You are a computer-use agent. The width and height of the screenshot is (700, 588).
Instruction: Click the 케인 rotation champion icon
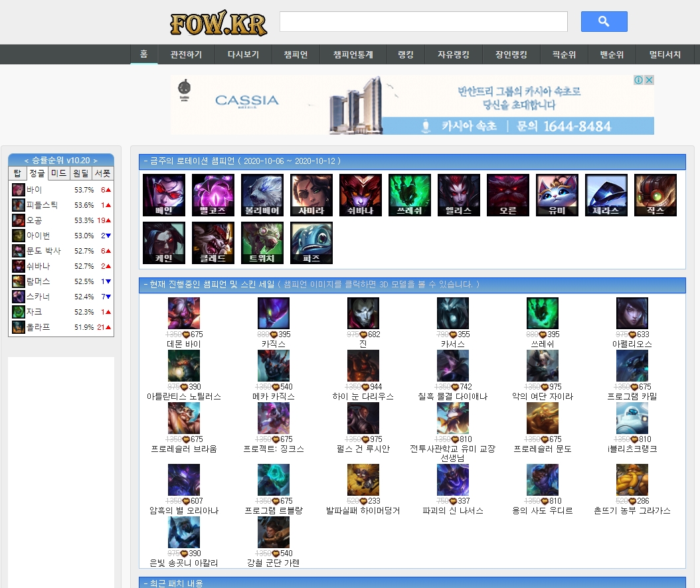point(164,243)
